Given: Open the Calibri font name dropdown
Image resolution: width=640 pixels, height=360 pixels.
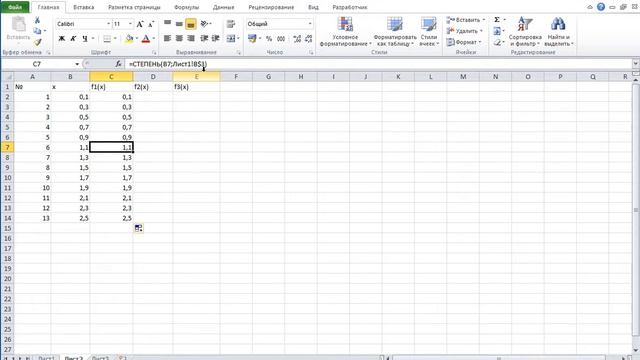Looking at the screenshot, I should (109, 24).
